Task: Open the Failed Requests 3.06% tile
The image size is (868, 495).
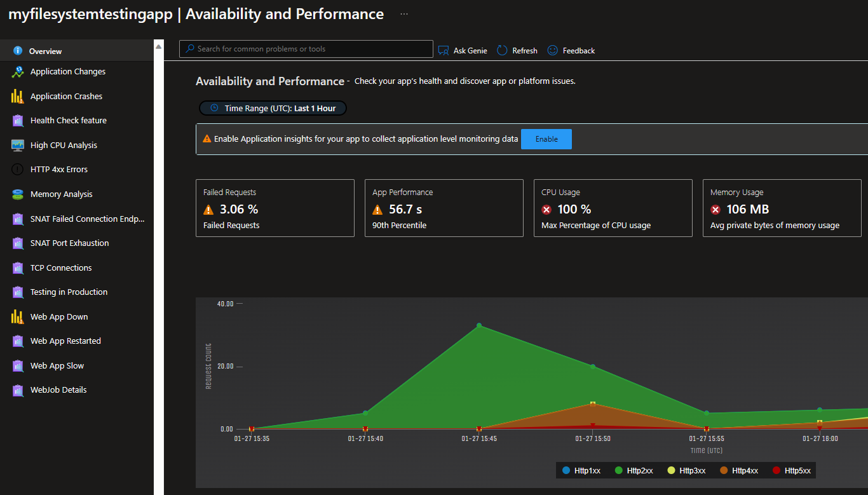Action: pos(275,208)
